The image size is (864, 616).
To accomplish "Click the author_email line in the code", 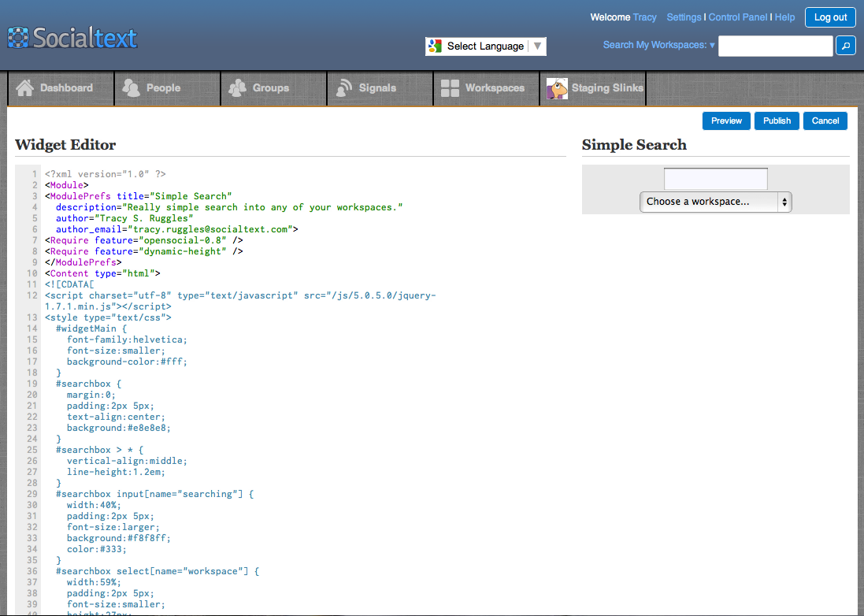I will tap(177, 229).
